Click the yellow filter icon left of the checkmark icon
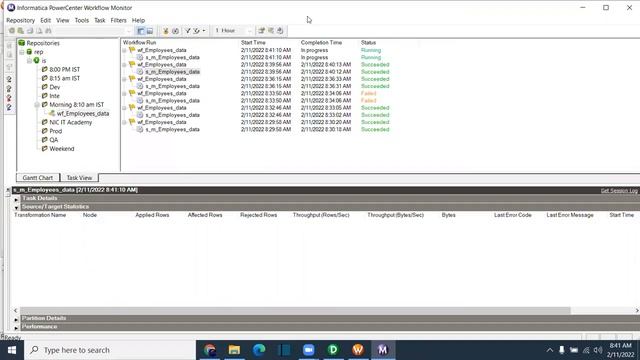Image resolution: width=640 pixels, height=360 pixels. [166, 31]
